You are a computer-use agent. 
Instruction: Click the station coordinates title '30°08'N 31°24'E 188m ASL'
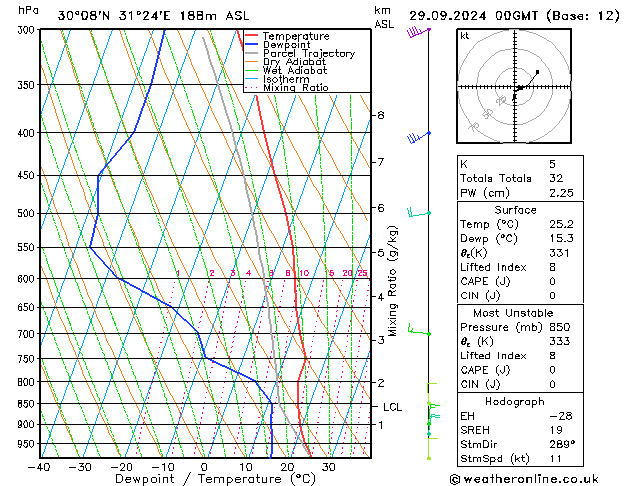(153, 16)
